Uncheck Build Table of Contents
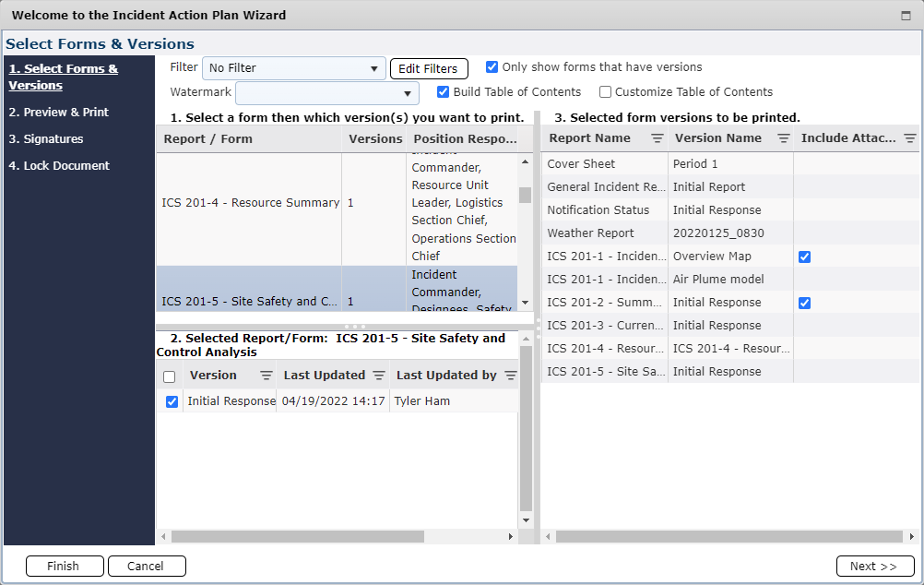Viewport: 924px width, 585px height. pyautogui.click(x=444, y=91)
